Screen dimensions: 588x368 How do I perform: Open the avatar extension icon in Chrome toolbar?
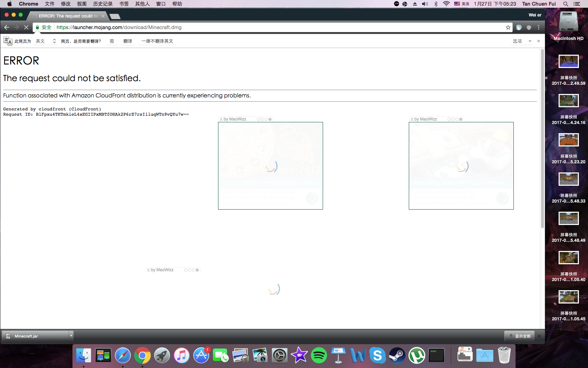pyautogui.click(x=519, y=27)
